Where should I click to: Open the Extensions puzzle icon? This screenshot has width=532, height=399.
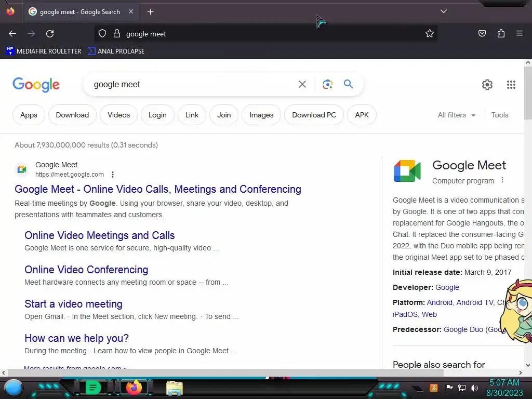click(x=501, y=33)
